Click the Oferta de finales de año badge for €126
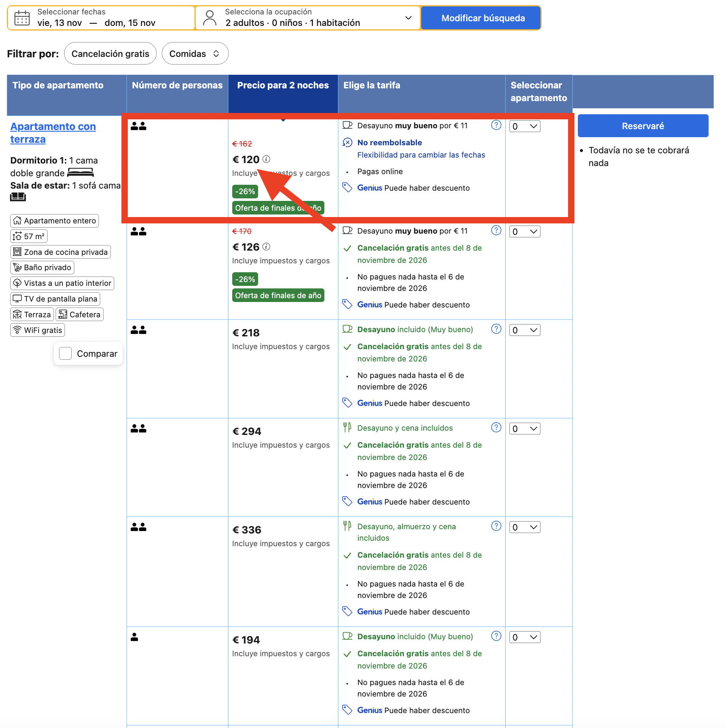The image size is (726, 728). click(x=278, y=295)
